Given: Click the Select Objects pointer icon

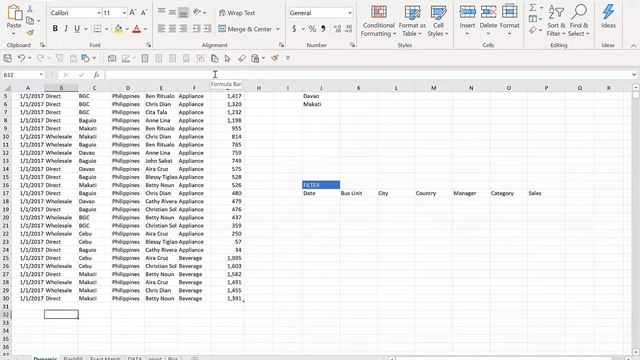Looking at the screenshot, I should (227, 58).
